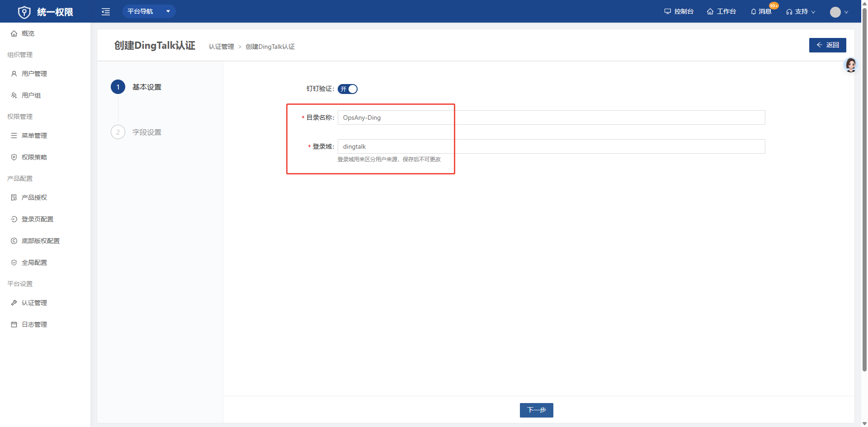Click the 目录名称 input field
Viewport: 868px width, 427px height.
pos(551,117)
